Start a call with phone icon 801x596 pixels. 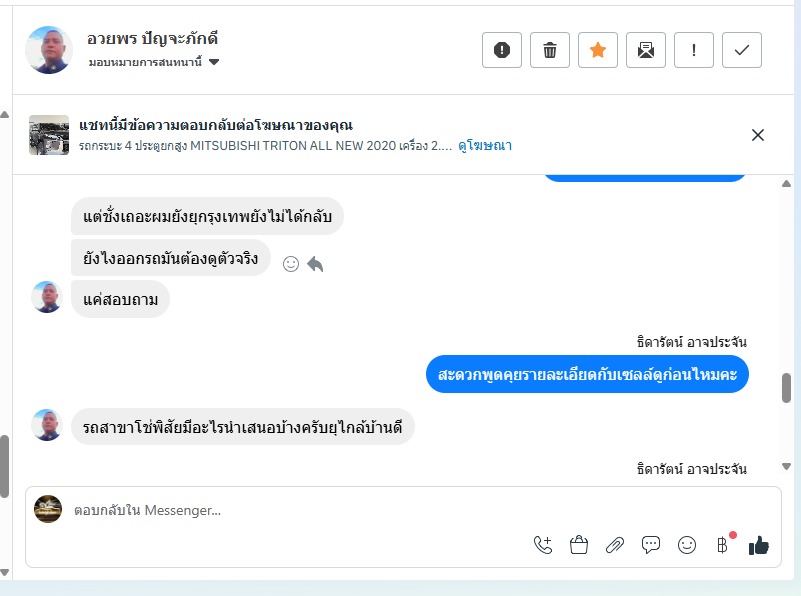click(x=543, y=545)
